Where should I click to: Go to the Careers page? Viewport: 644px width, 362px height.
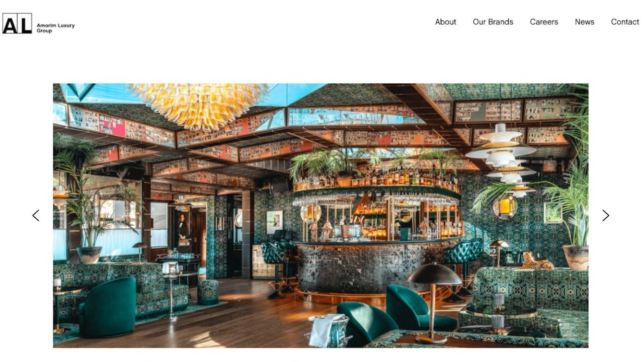[544, 22]
